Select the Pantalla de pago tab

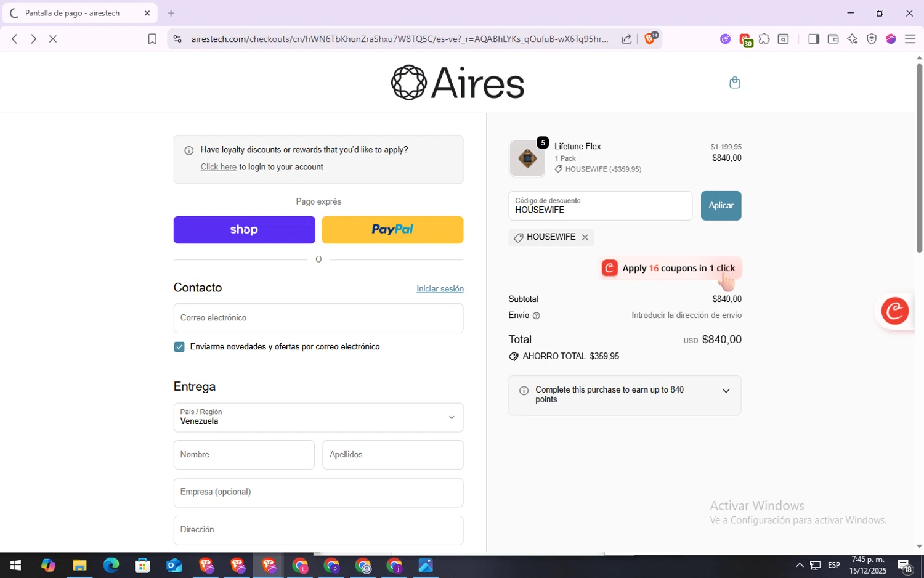click(80, 13)
